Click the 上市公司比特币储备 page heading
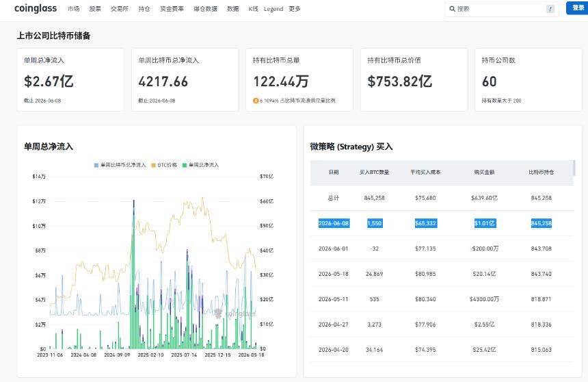The image size is (588, 382). [x=53, y=36]
